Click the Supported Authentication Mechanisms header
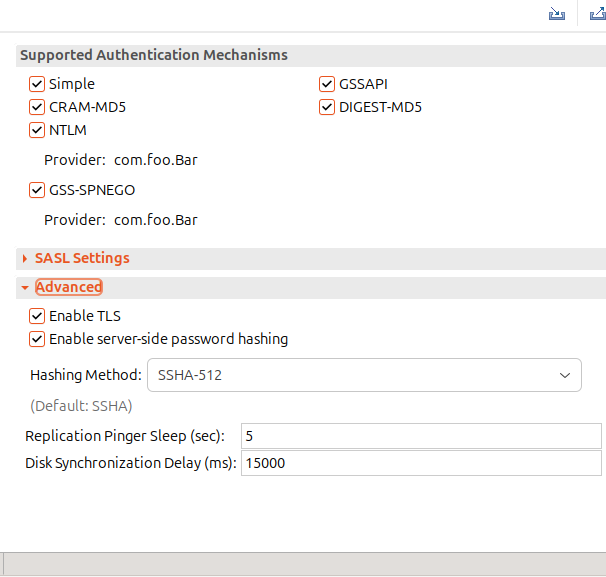The height and width of the screenshot is (577, 606). pyautogui.click(x=154, y=55)
